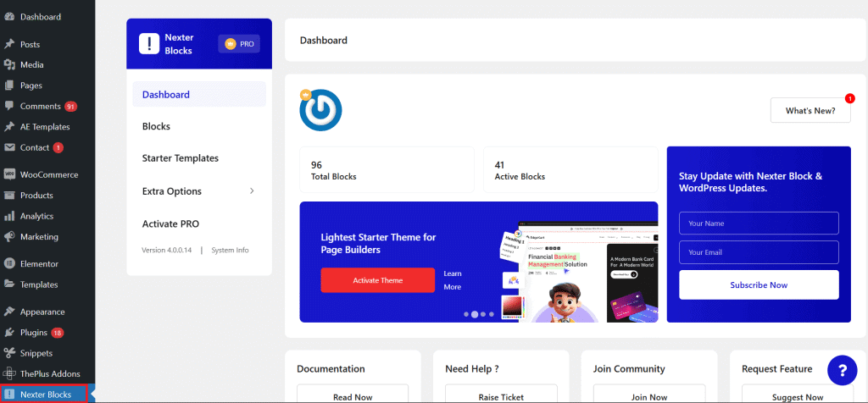Click the Comments speech bubble icon
Image resolution: width=868 pixels, height=403 pixels.
8,106
